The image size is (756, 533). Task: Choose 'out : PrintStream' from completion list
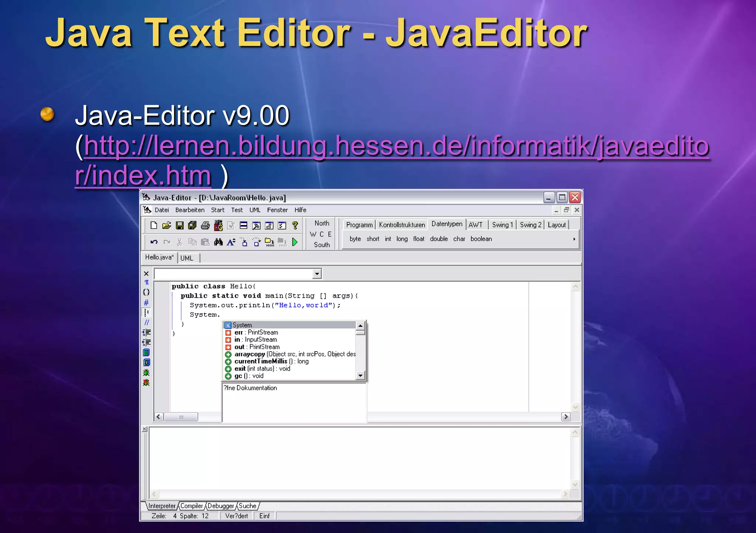click(x=290, y=347)
